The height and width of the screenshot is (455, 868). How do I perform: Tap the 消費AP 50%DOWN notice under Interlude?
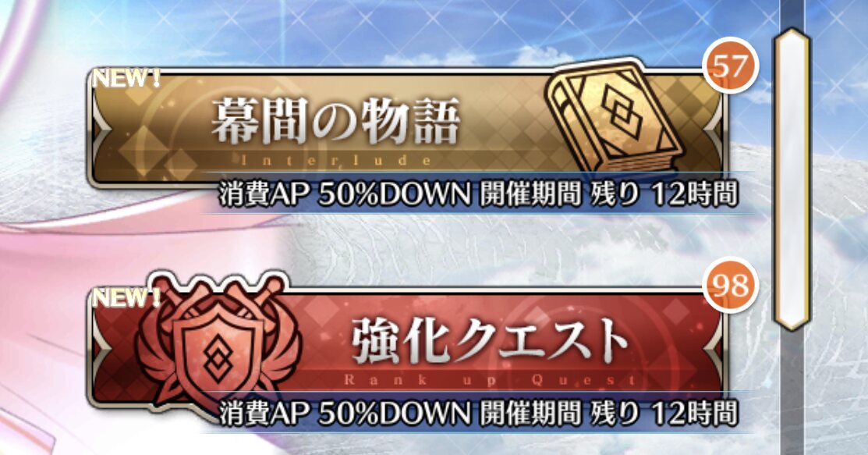tap(345, 195)
